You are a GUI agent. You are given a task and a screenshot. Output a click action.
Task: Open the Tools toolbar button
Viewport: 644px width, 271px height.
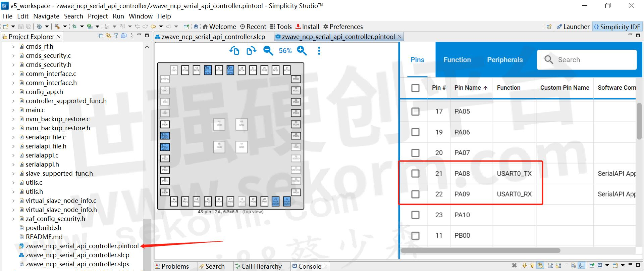[281, 27]
